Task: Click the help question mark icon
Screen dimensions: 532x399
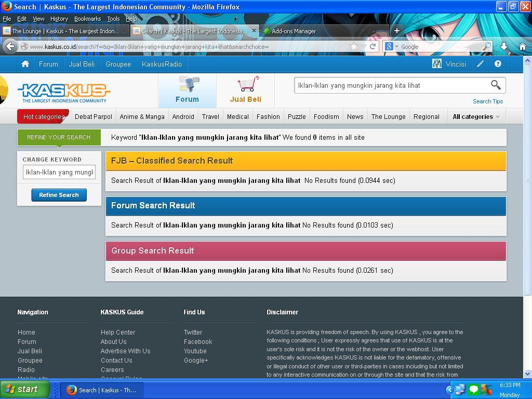Action: [498, 64]
